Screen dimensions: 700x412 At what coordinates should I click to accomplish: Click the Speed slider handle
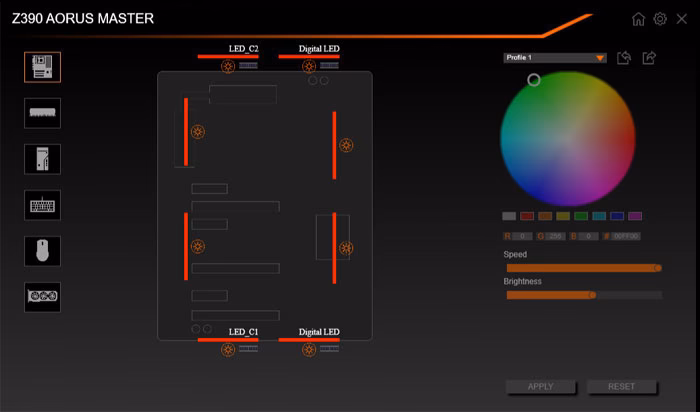[x=658, y=268]
